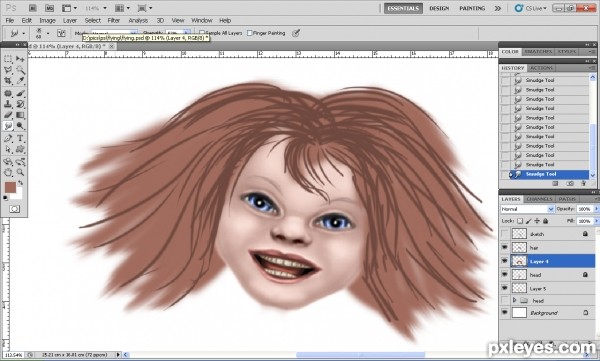Launch Adobe Bridge from top bar
The width and height of the screenshot is (600, 361).
pyautogui.click(x=33, y=8)
